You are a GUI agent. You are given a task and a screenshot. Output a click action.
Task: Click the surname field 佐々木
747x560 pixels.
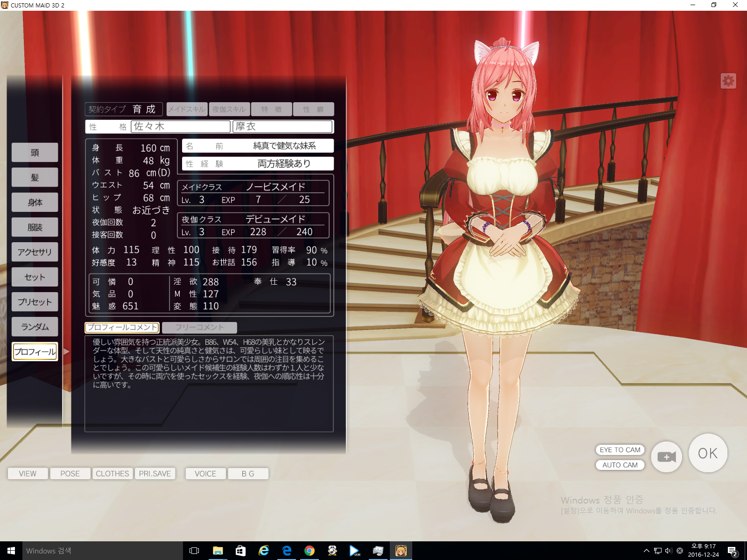(x=181, y=126)
